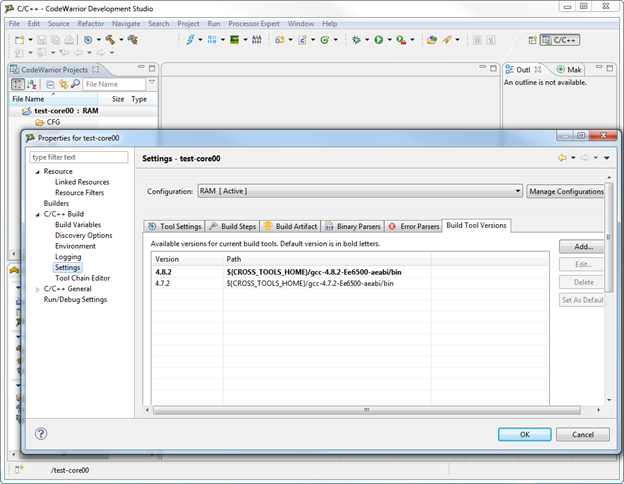
Task: Click the search magnifier icon in Projects panel
Action: (75, 84)
